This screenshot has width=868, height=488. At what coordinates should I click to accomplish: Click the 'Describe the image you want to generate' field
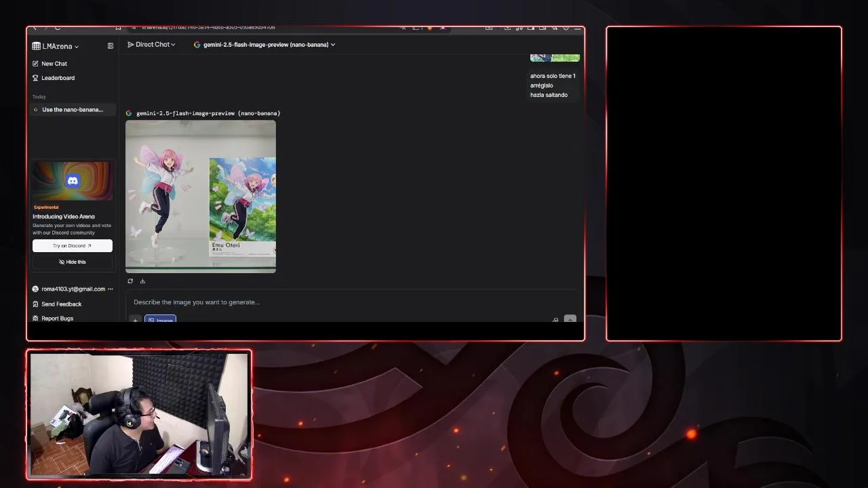[353, 302]
